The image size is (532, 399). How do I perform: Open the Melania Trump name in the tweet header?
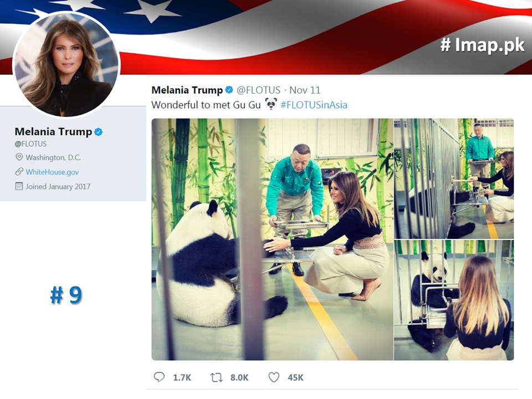(187, 90)
